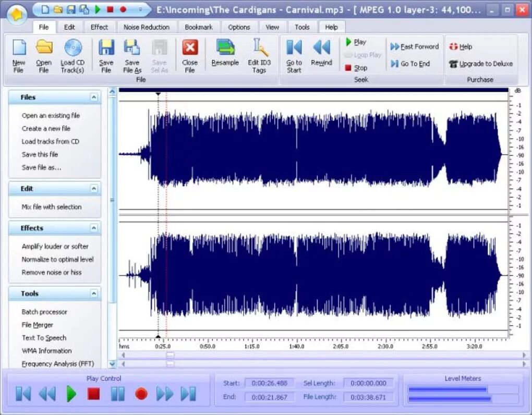Click Save file as... link
The width and height of the screenshot is (532, 415).
click(41, 167)
